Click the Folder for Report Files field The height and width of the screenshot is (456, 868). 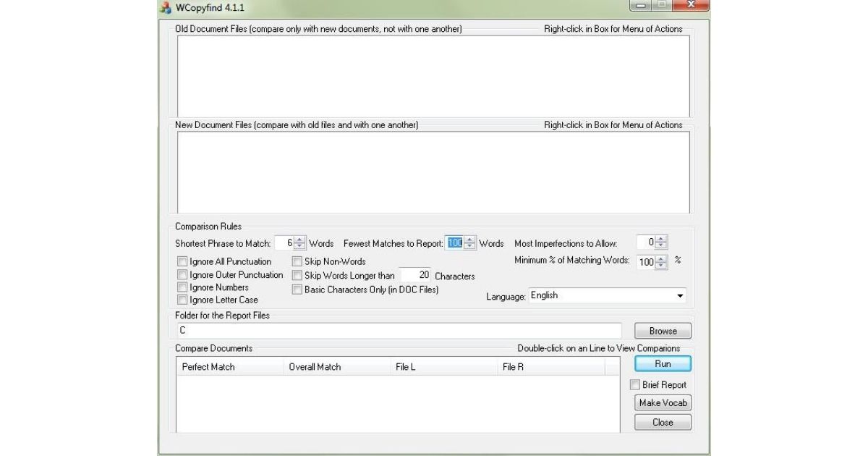click(398, 331)
